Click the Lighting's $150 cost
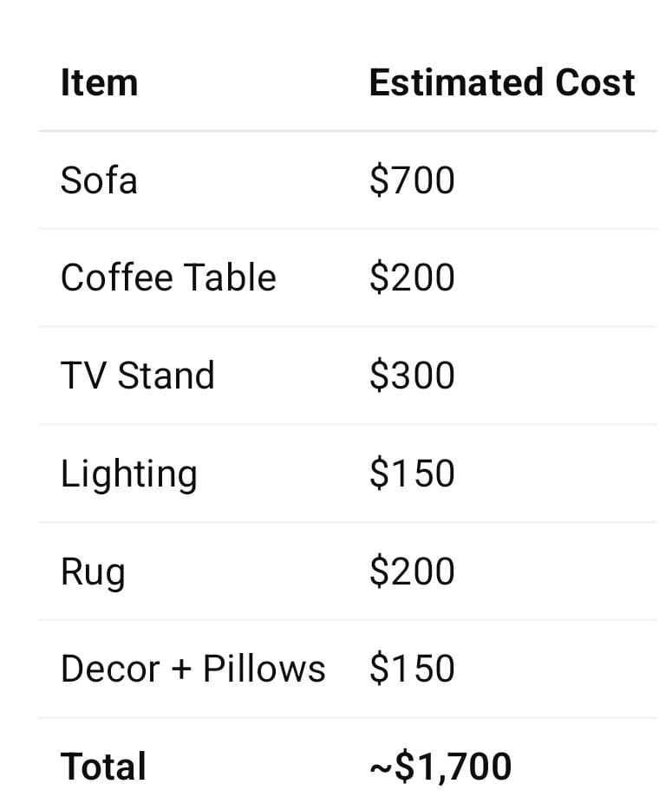The image size is (672, 810). (x=412, y=474)
